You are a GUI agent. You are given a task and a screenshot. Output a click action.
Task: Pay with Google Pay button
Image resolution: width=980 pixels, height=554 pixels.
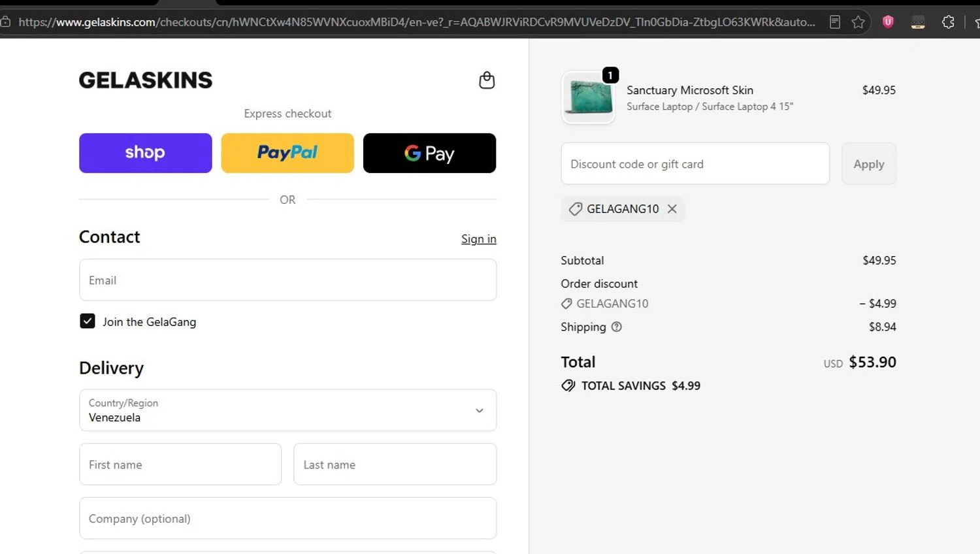tap(429, 153)
